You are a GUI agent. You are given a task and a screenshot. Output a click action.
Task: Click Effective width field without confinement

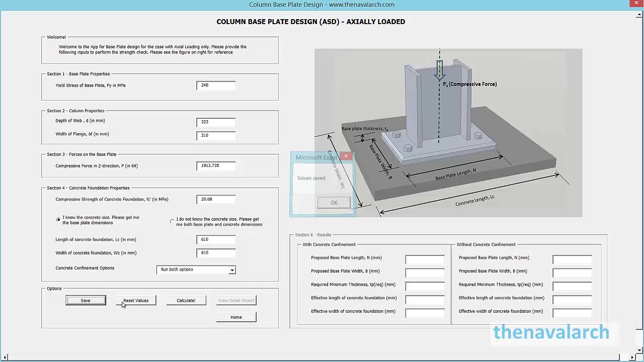click(x=572, y=313)
